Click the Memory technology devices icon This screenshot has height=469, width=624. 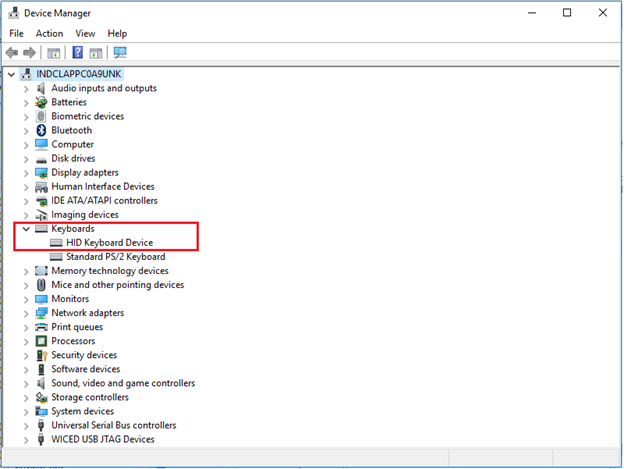(x=41, y=271)
